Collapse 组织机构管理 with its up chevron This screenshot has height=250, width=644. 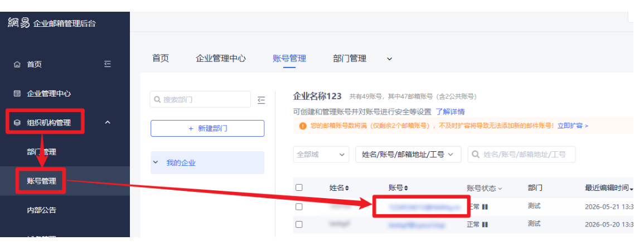click(x=108, y=122)
